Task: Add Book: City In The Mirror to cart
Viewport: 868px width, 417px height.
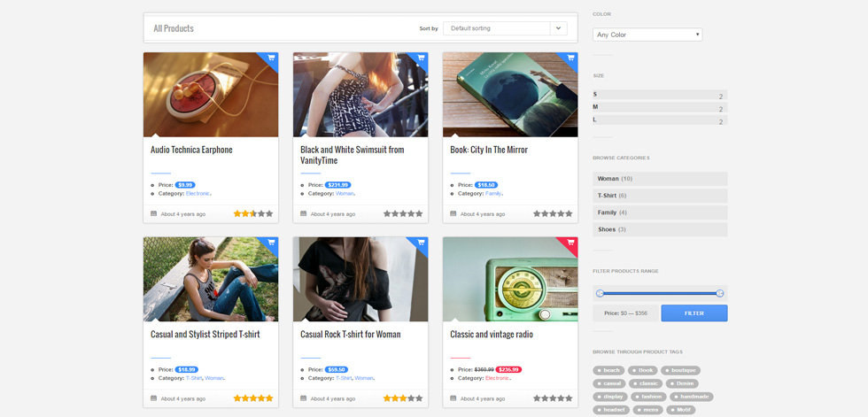Action: coord(570,58)
